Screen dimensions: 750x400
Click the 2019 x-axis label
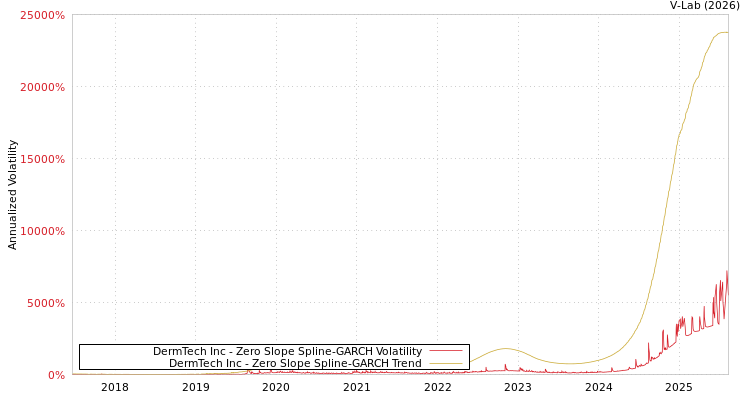[x=196, y=387]
